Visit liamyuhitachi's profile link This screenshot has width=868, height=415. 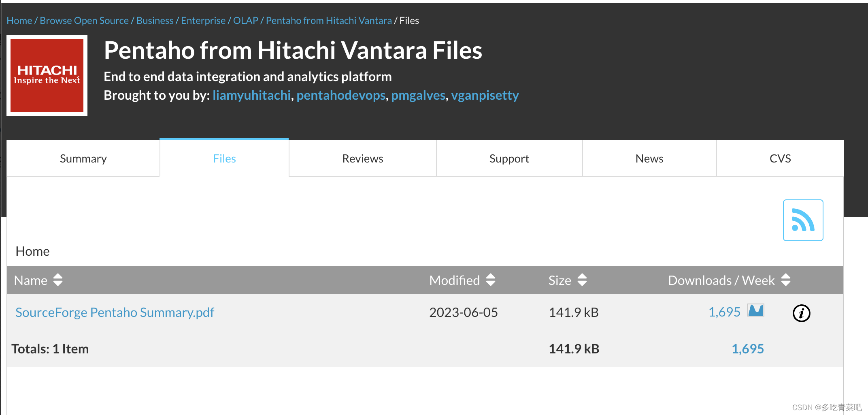tap(251, 95)
